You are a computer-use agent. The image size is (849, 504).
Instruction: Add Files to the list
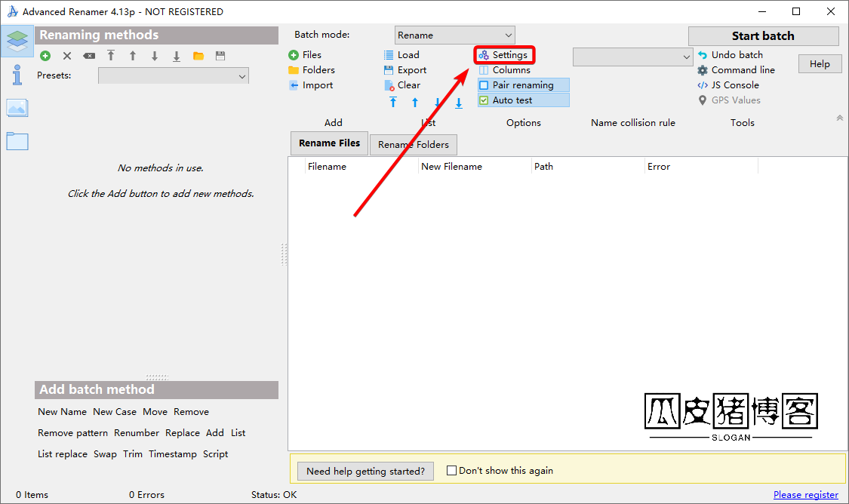point(306,54)
